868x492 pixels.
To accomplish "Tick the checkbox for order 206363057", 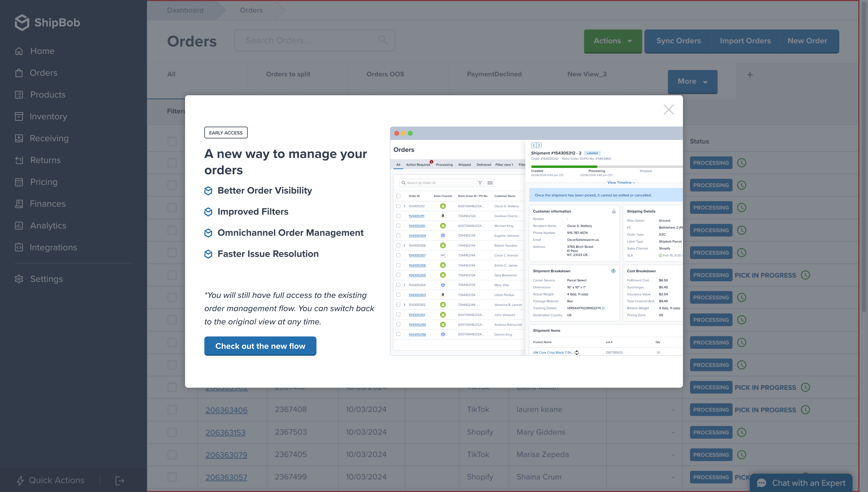I will [172, 477].
